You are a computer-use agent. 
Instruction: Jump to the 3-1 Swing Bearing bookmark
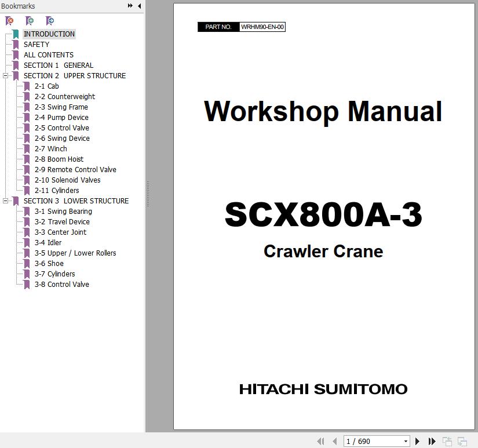(63, 212)
